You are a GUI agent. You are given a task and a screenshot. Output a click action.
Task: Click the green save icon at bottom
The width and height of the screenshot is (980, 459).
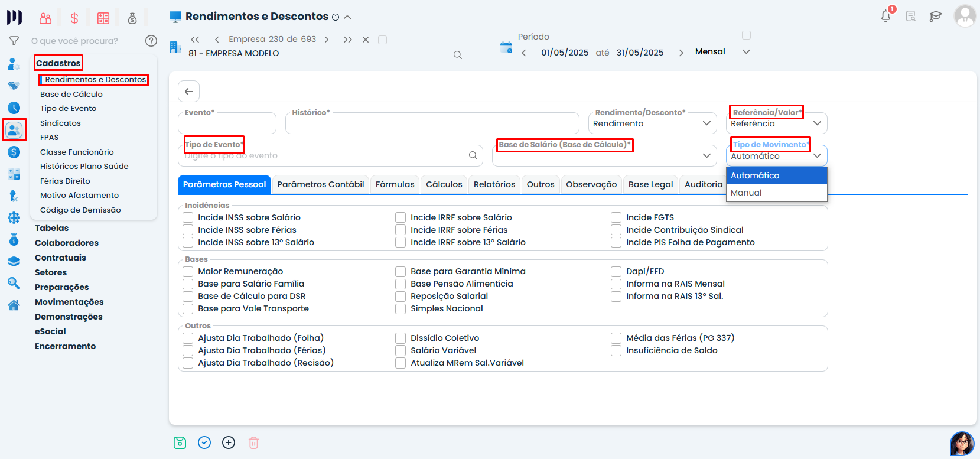(x=180, y=442)
